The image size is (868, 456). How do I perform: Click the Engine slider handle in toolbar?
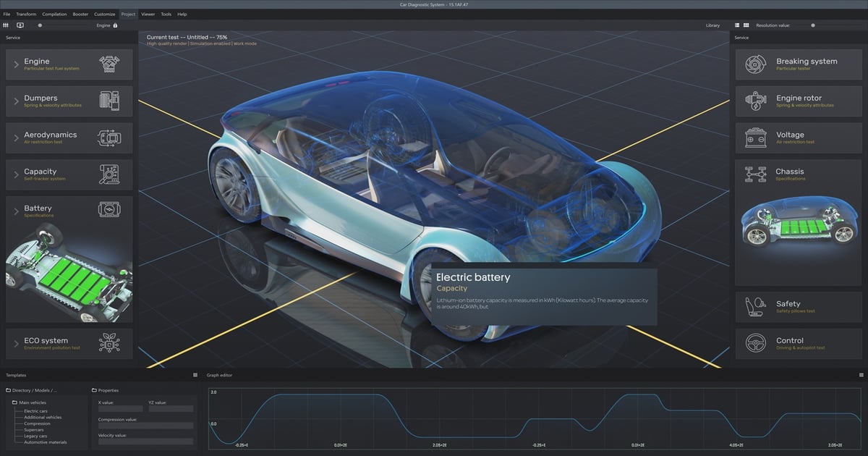(40, 25)
